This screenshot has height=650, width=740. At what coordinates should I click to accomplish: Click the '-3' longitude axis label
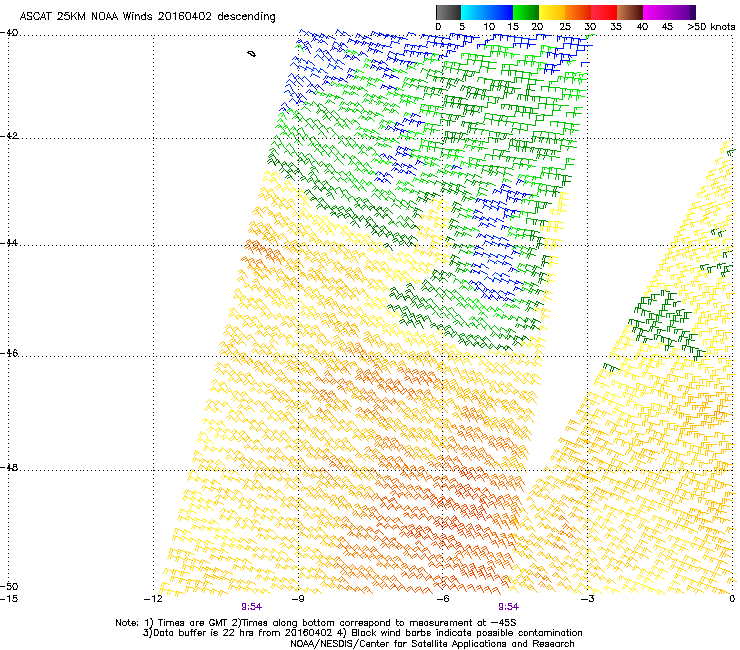[587, 599]
